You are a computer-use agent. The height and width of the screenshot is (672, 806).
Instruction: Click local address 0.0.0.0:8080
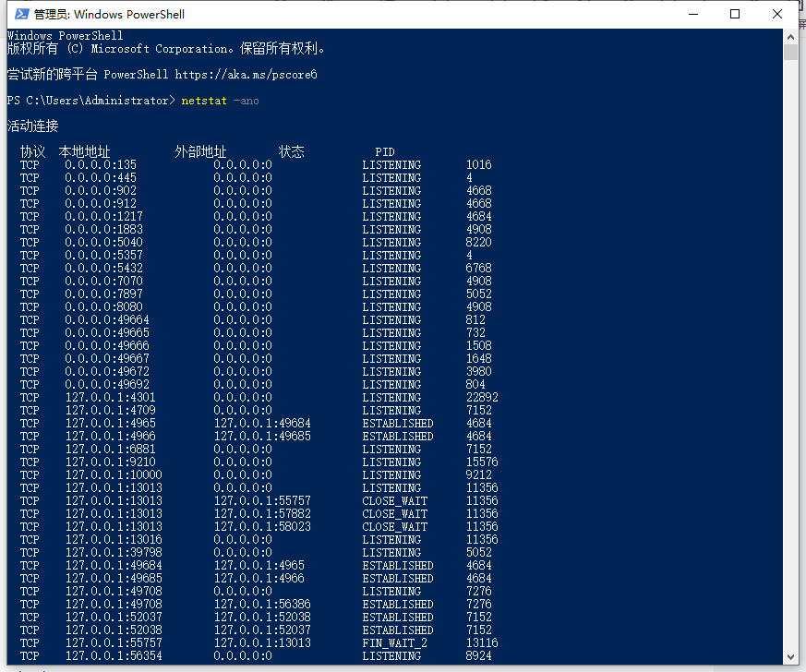[x=103, y=306]
